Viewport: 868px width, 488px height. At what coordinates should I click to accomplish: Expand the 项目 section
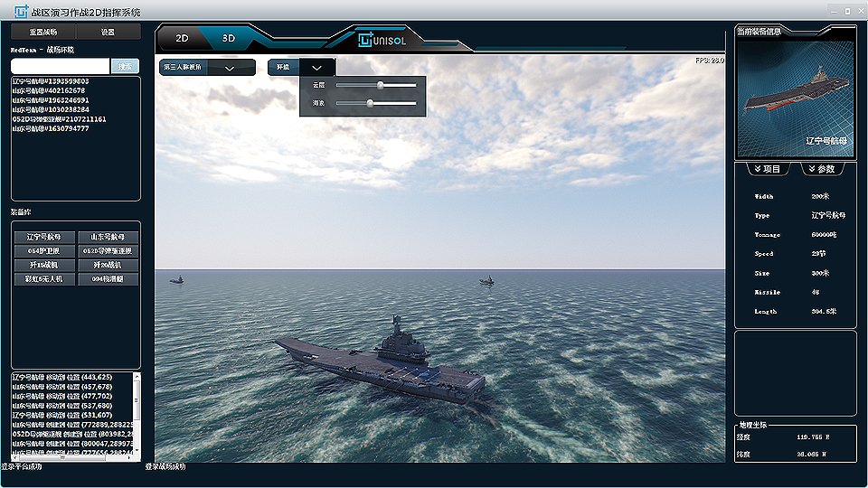[x=764, y=169]
